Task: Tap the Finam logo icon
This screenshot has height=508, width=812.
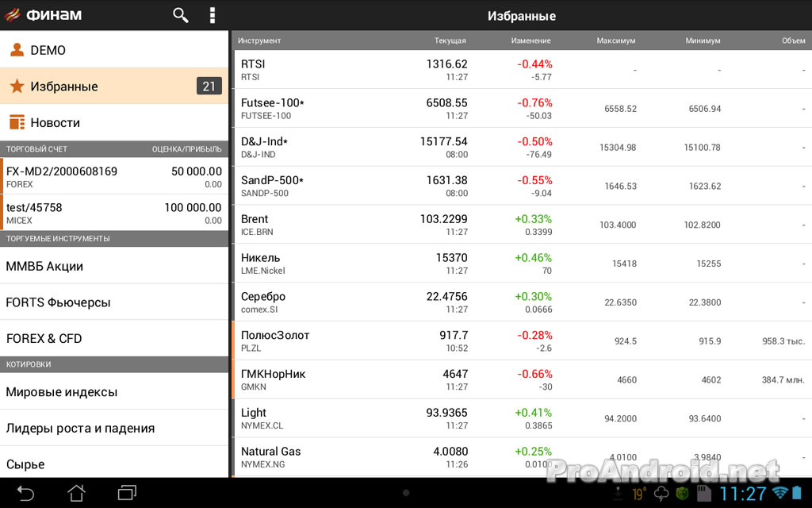Action: [x=12, y=14]
